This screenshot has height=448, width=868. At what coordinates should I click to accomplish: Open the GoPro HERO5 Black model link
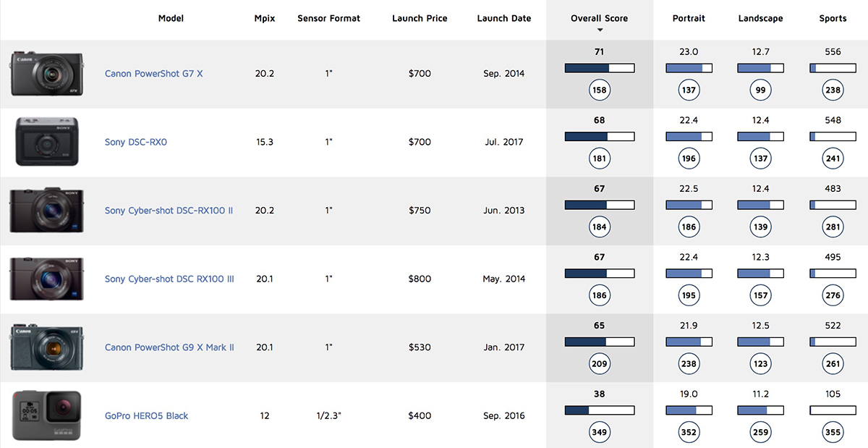tap(146, 416)
